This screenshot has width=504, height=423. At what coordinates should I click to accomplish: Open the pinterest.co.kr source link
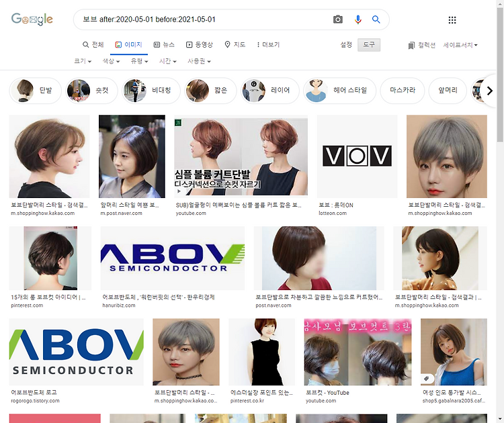pos(247,401)
